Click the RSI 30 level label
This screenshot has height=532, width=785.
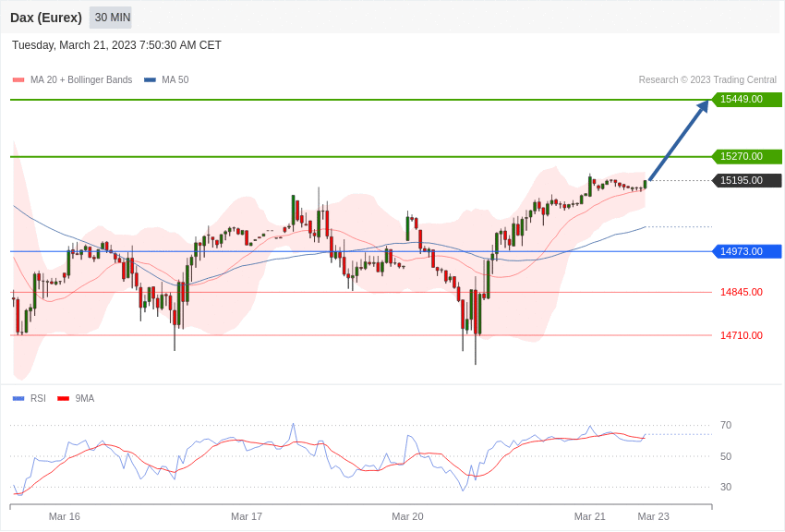(x=726, y=487)
